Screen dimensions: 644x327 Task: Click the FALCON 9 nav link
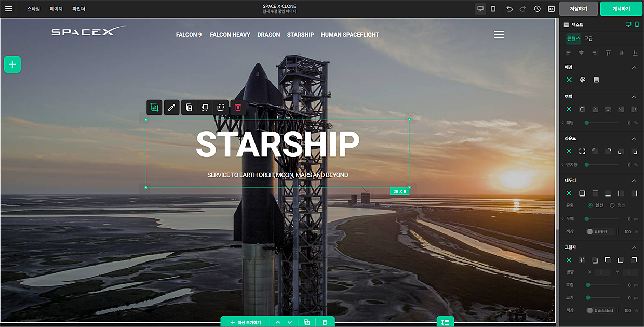coord(189,35)
